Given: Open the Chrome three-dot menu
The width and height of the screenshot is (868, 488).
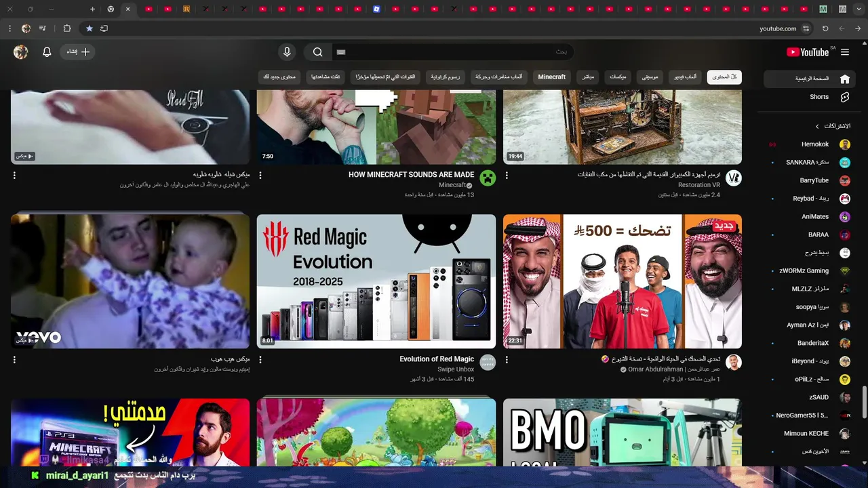Looking at the screenshot, I should pos(9,28).
